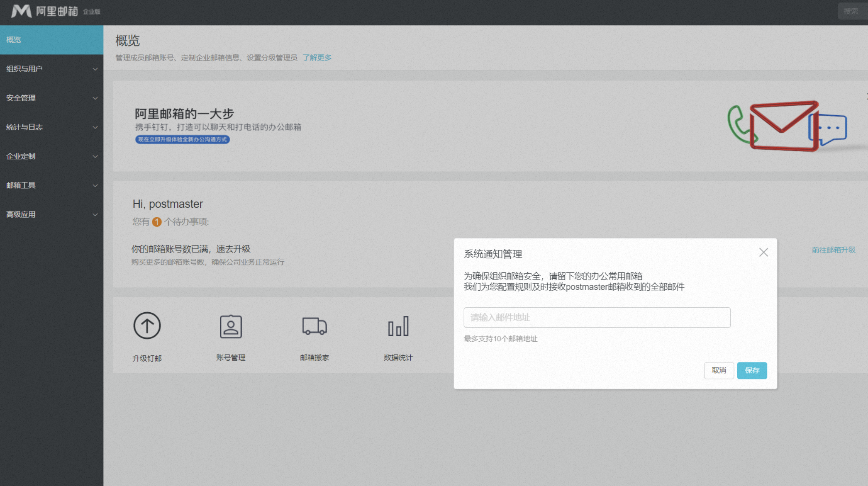Viewport: 868px width, 486px height.
Task: Click the 搜索 search box
Action: 853,11
